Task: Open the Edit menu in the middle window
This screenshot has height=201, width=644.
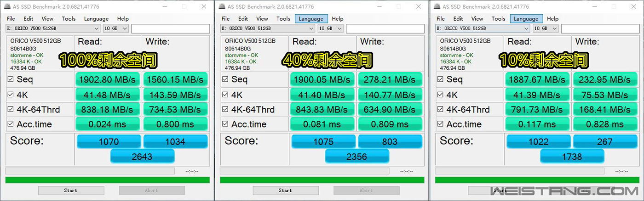Action: pos(243,19)
